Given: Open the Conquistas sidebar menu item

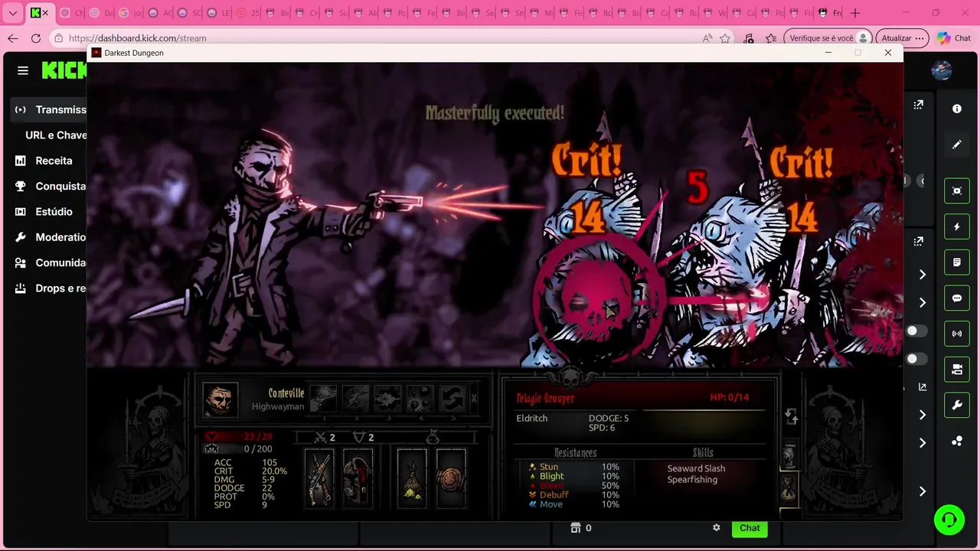Looking at the screenshot, I should (x=50, y=186).
